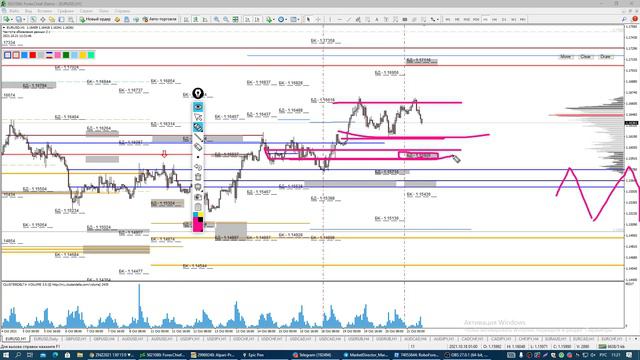
Task: Set timeframe to M15
Action: [467, 19]
